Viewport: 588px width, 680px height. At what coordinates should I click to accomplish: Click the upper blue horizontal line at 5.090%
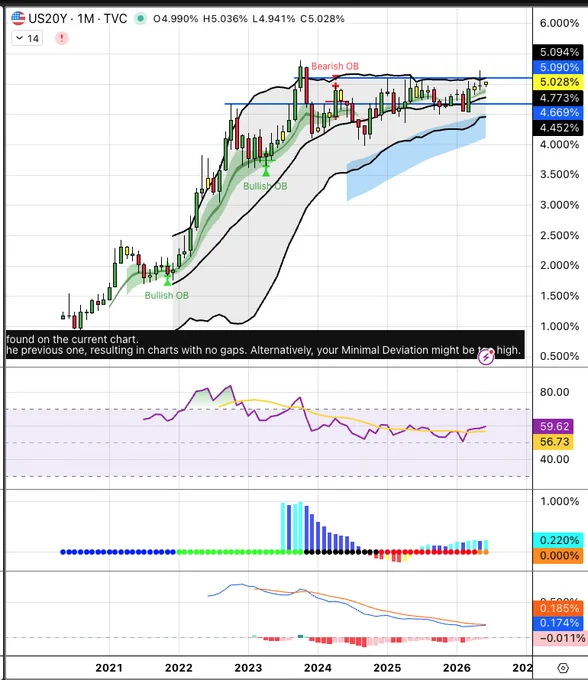[413, 78]
